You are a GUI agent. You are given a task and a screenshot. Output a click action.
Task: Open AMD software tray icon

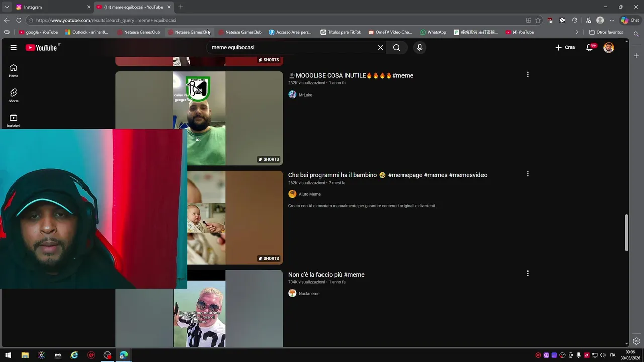[587, 355]
